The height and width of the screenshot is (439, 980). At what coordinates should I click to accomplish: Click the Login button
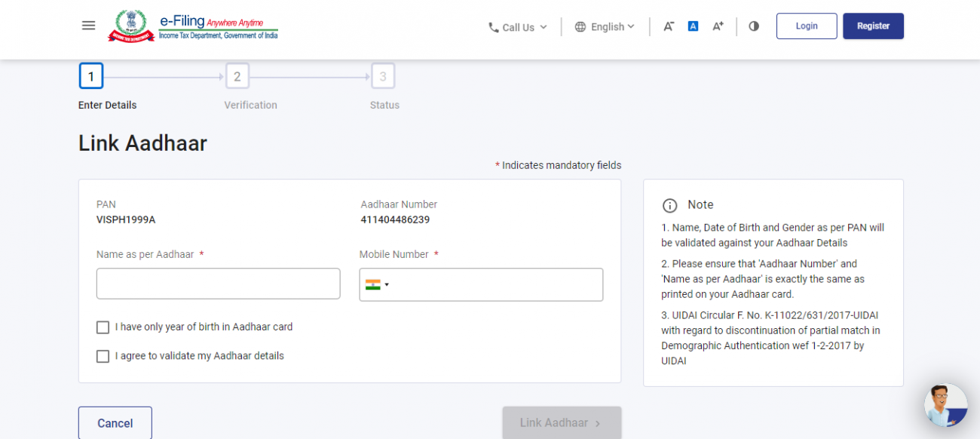[806, 26]
